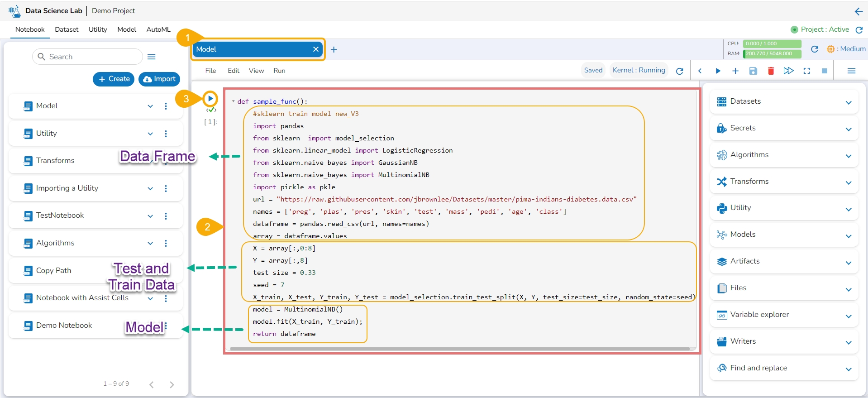Image resolution: width=868 pixels, height=398 pixels.
Task: Click the RAM usage bar
Action: tap(772, 53)
